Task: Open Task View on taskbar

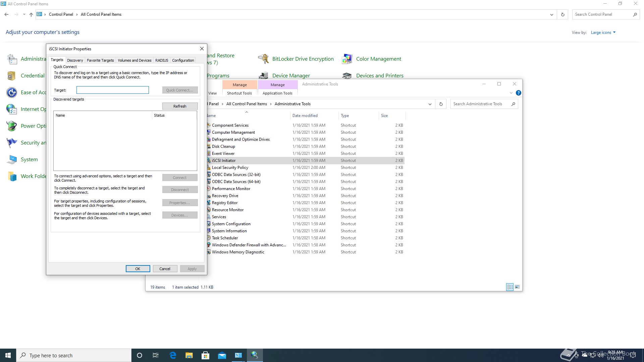Action: [156, 355]
